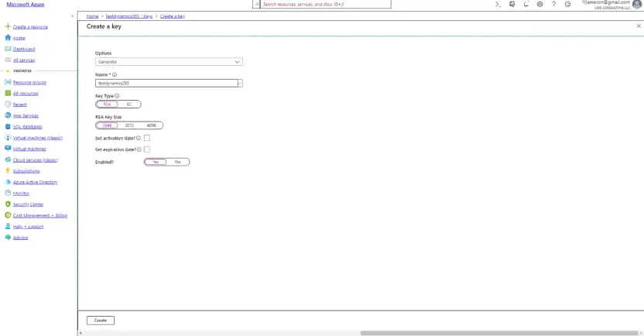Image resolution: width=644 pixels, height=336 pixels.
Task: Open Security Center link
Action: (x=28, y=204)
